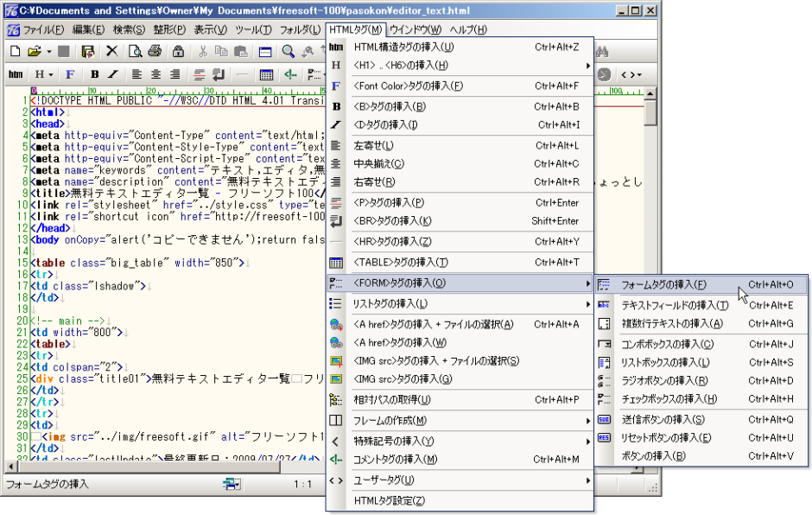Click the binoculars icon in toolbar
812x515 pixels.
click(603, 52)
